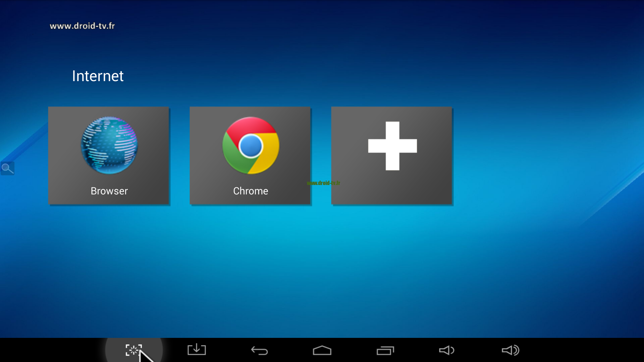Tap the download tray icon in navigation bar

click(197, 350)
